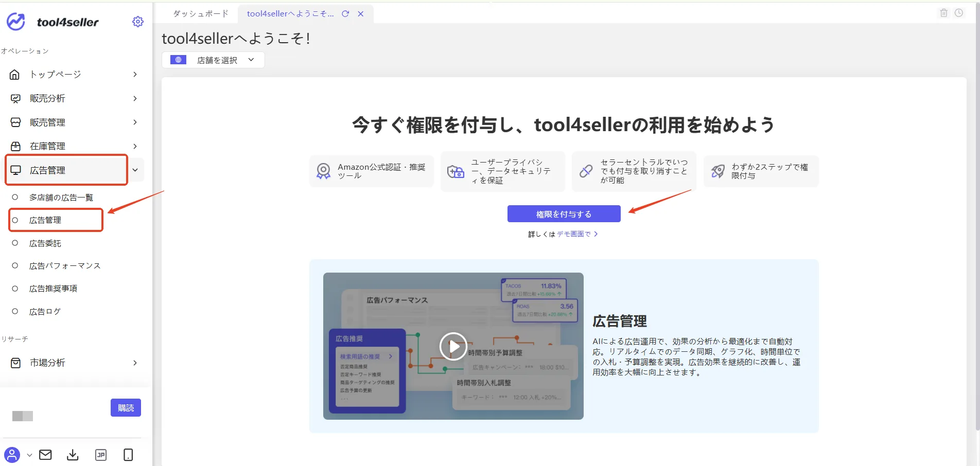This screenshot has width=980, height=466.
Task: Click the globe flag icon in store selector
Action: click(178, 60)
